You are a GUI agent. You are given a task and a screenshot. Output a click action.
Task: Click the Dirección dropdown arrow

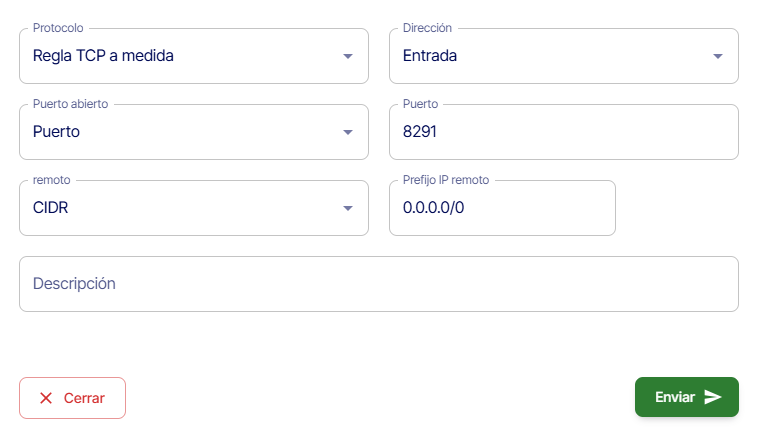717,56
